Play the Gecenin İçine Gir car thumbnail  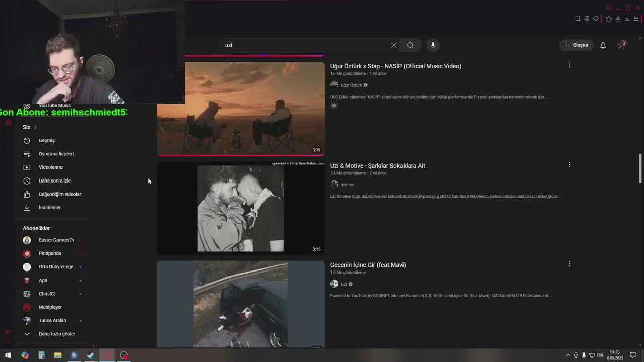click(241, 304)
